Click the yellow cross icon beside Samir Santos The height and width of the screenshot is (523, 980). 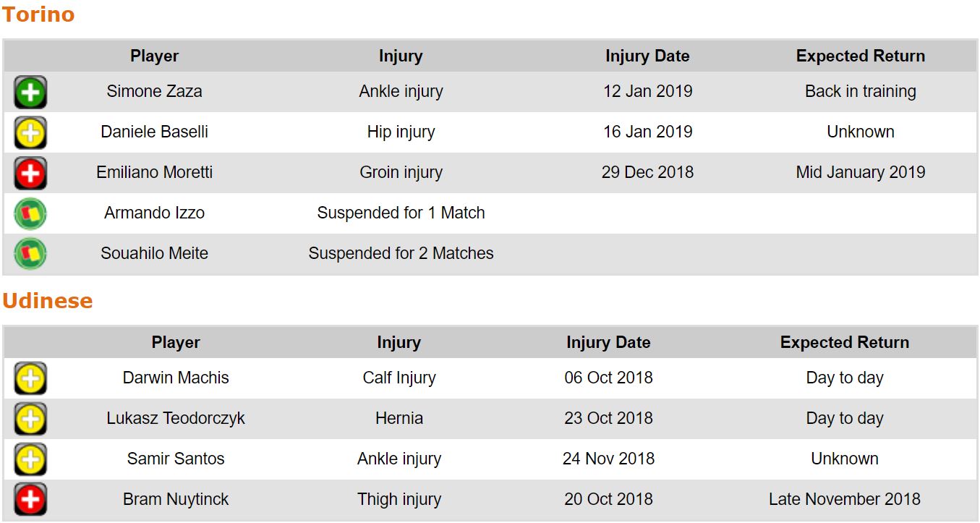coord(30,459)
